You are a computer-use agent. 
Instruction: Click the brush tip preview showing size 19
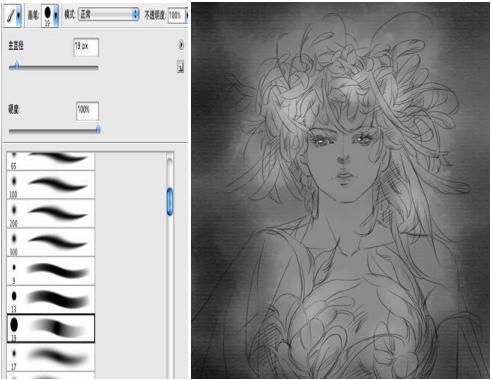pos(47,15)
